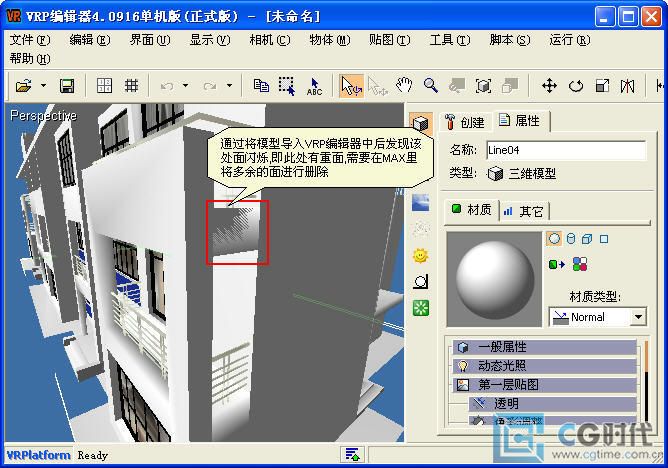
Task: Select the four-arrow move tool
Action: [x=549, y=86]
